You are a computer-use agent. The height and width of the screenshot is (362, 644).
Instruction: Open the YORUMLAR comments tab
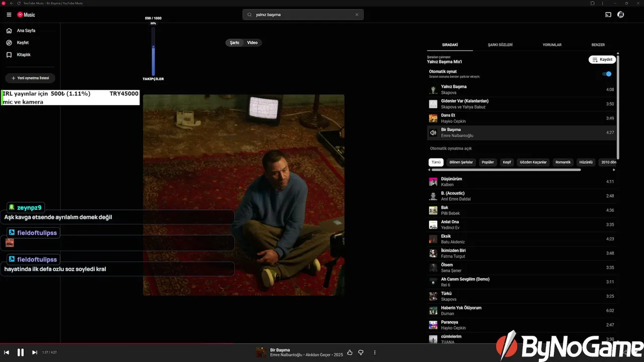pos(552,45)
